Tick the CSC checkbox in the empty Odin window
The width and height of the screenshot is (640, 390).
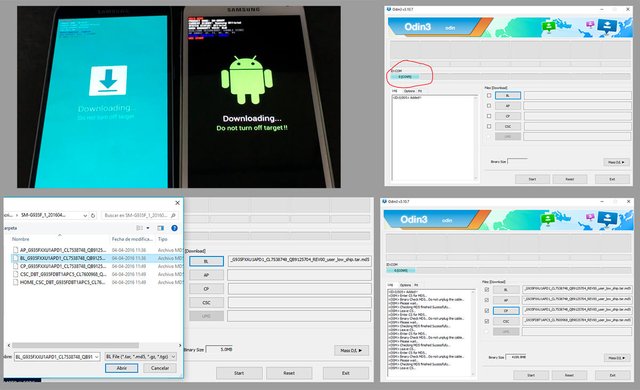tap(489, 126)
